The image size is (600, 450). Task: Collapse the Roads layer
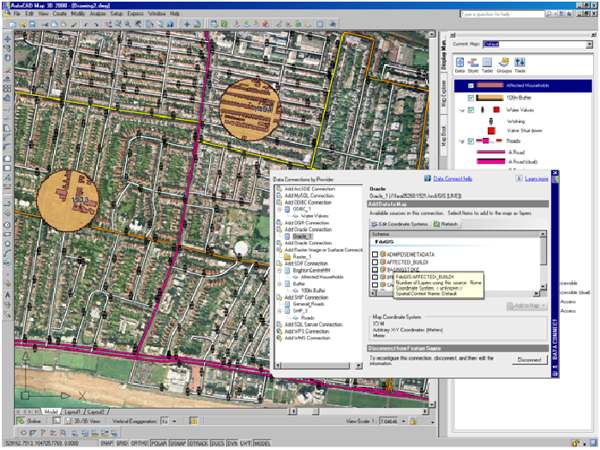pos(462,141)
